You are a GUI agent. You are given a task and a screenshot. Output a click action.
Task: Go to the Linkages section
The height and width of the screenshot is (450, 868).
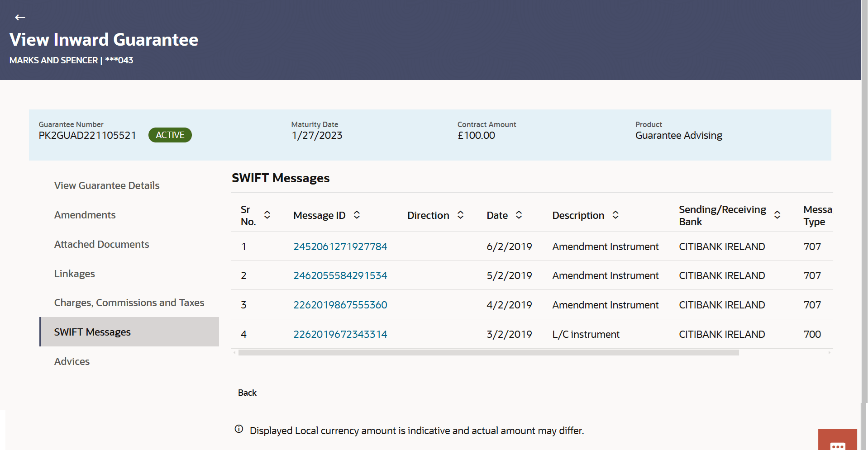pos(74,274)
